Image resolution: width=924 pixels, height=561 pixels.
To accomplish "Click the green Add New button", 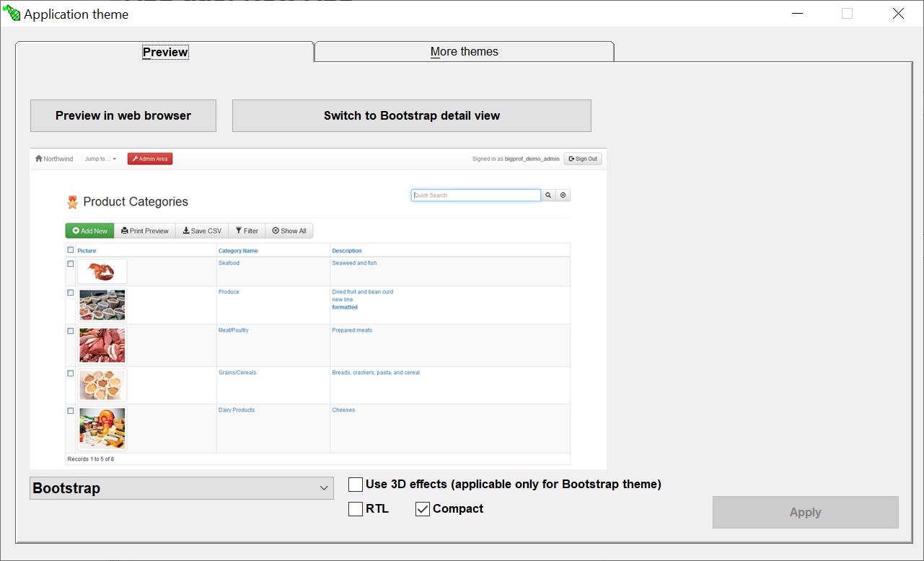I will [90, 231].
